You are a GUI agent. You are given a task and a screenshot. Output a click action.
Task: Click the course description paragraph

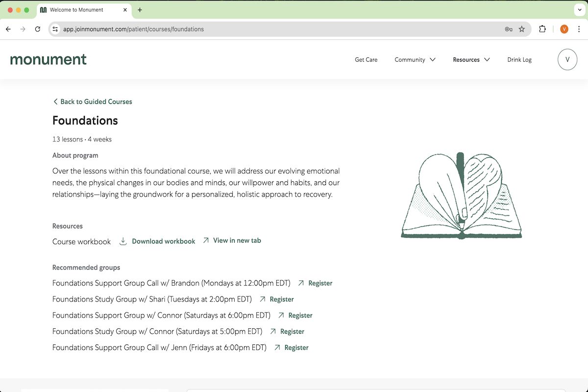[x=196, y=183]
